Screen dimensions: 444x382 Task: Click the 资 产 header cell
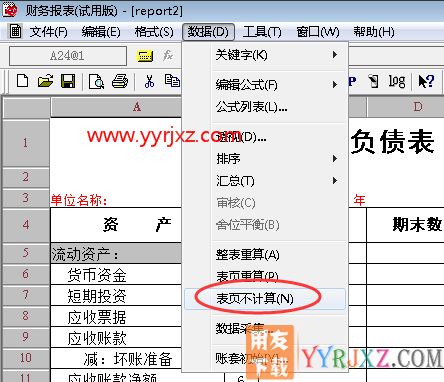click(x=116, y=225)
